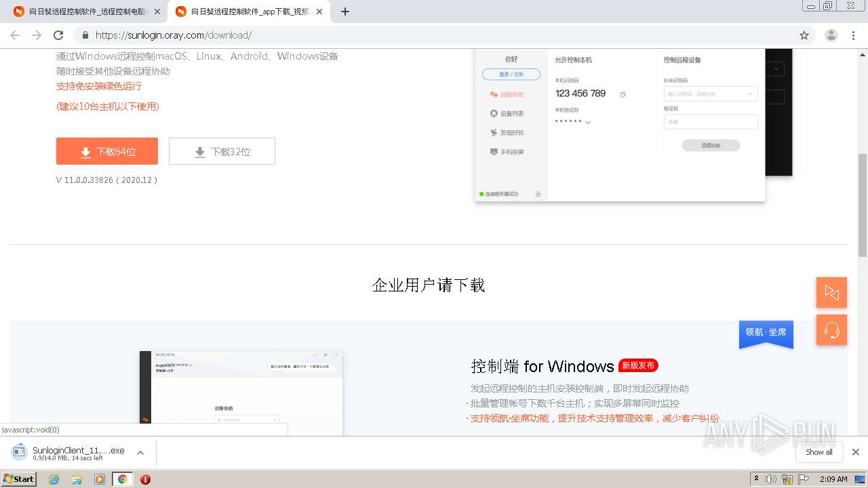Image resolution: width=868 pixels, height=488 pixels.
Task: Click the 新版发布 red badge
Action: coord(638,365)
